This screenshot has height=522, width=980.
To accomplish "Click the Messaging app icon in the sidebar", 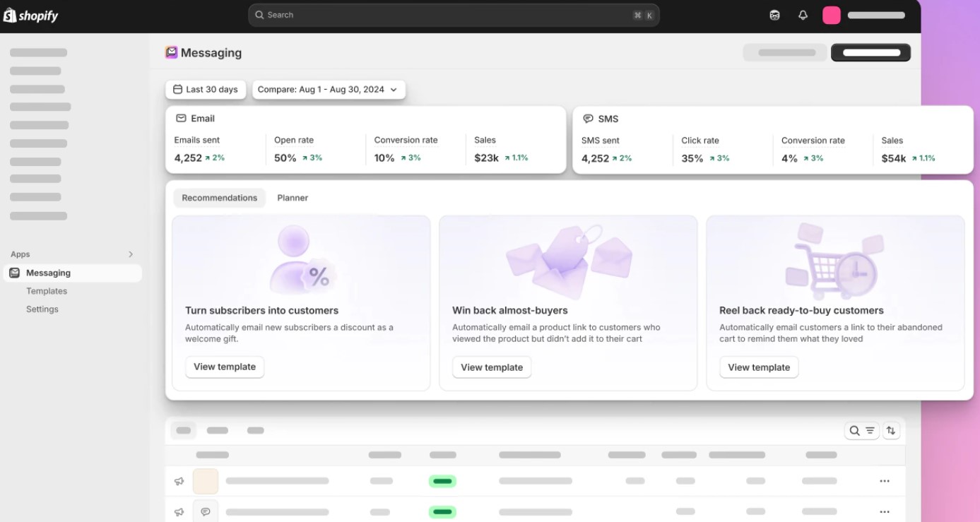I will tap(14, 273).
